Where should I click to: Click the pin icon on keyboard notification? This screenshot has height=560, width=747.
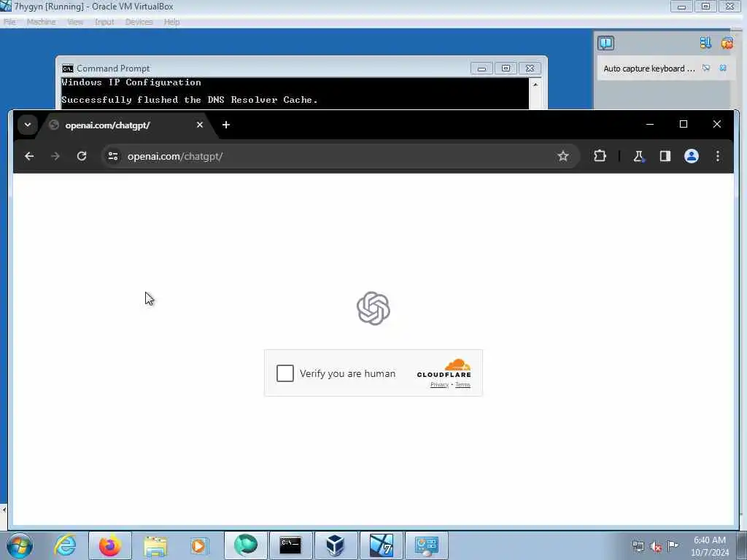pyautogui.click(x=706, y=68)
